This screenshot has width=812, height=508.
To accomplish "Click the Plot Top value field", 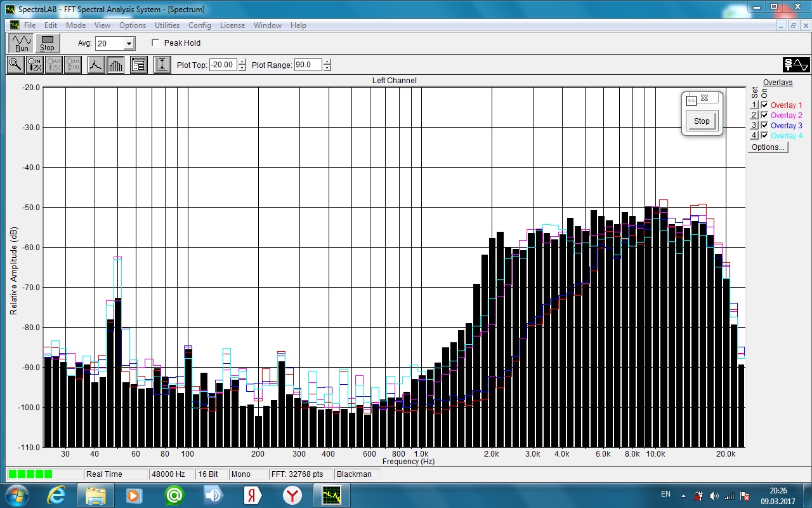I will coord(223,65).
